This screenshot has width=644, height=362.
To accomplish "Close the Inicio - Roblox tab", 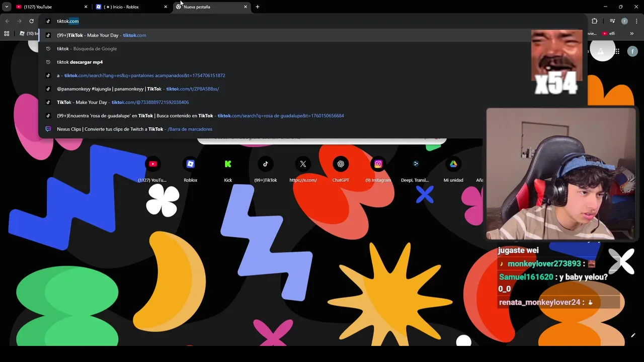I will 166,7.
